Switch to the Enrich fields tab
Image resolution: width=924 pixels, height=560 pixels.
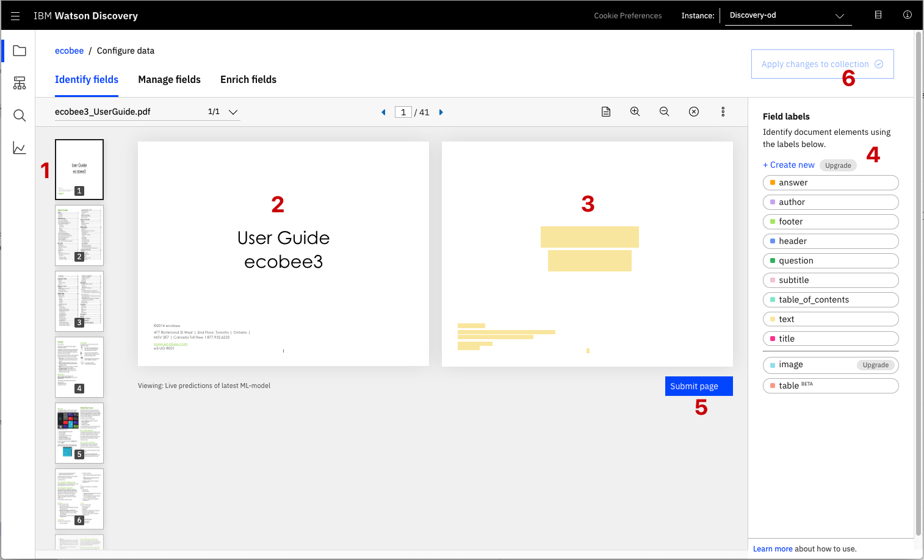pos(248,80)
